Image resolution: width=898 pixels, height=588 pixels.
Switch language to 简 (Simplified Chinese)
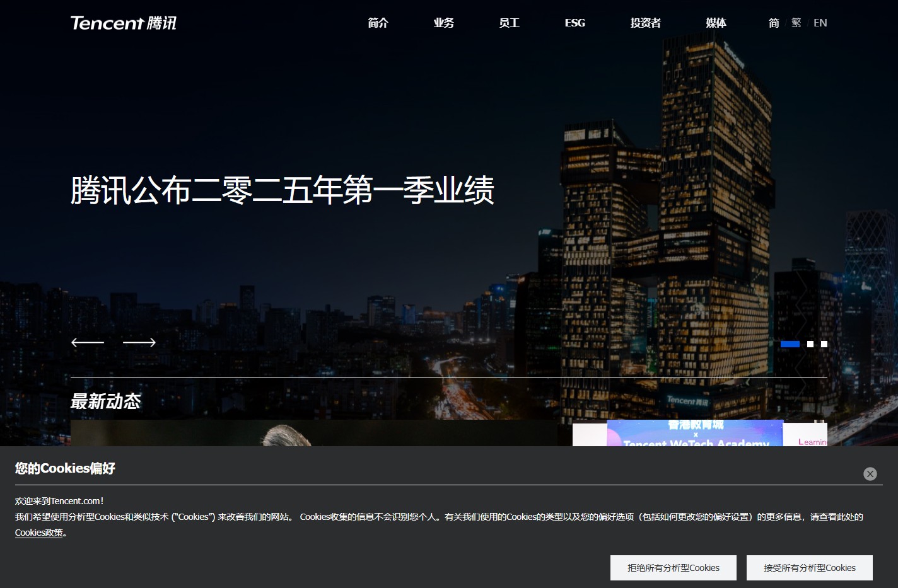pos(774,23)
